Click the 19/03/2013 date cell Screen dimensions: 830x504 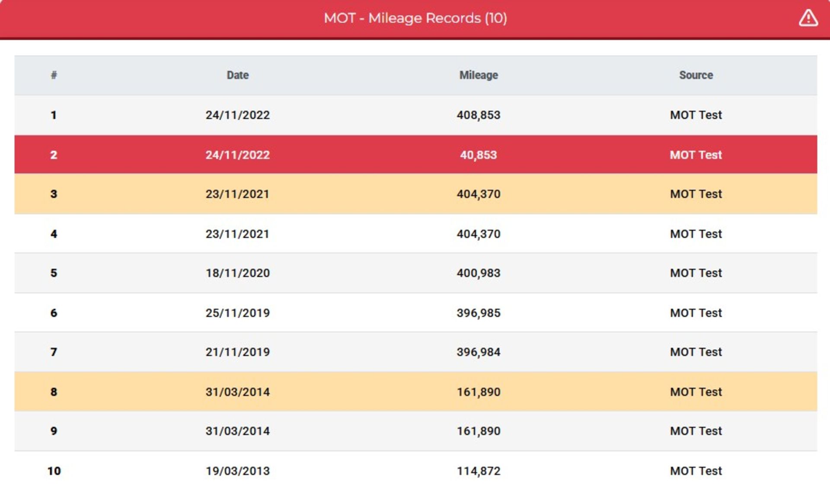tap(237, 471)
